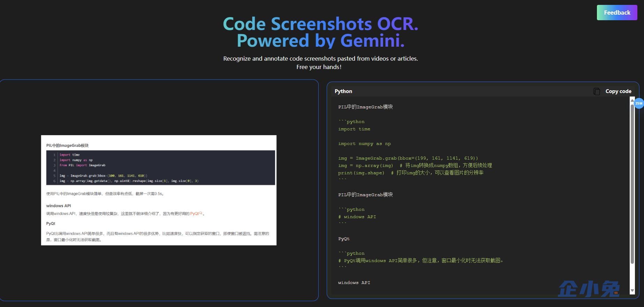Click the '# PyQt调用windows API' comment line

click(x=421, y=261)
